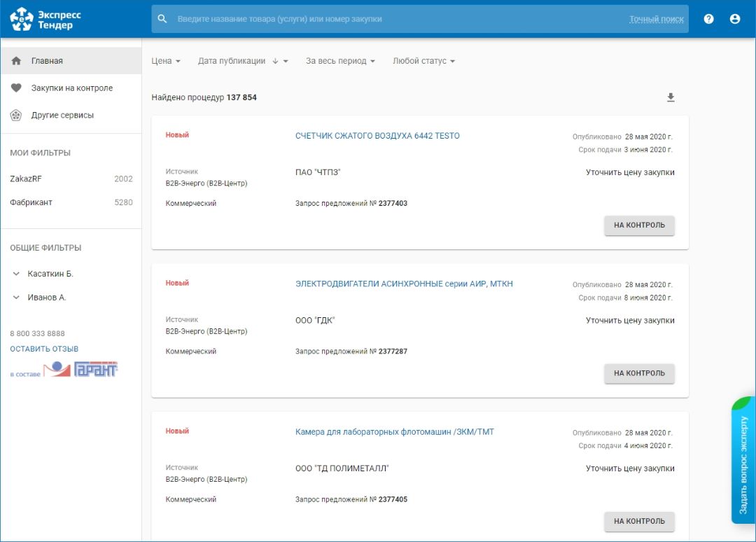This screenshot has height=542, width=756.
Task: Open the help question mark icon
Action: click(708, 19)
